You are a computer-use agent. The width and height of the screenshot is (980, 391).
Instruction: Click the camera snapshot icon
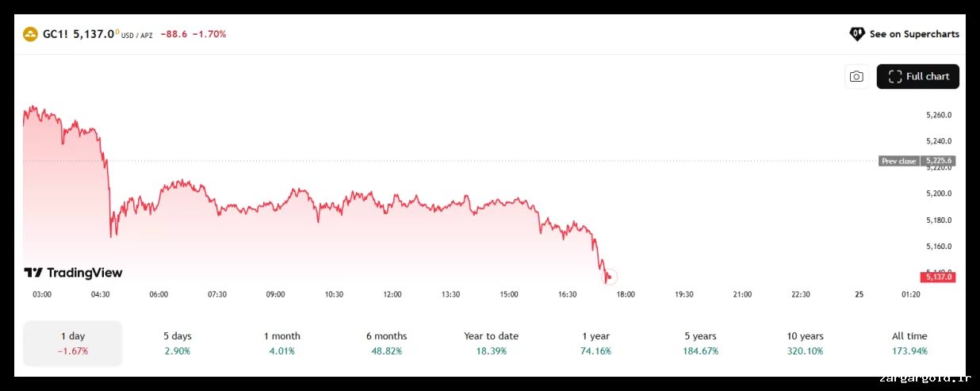(x=856, y=77)
